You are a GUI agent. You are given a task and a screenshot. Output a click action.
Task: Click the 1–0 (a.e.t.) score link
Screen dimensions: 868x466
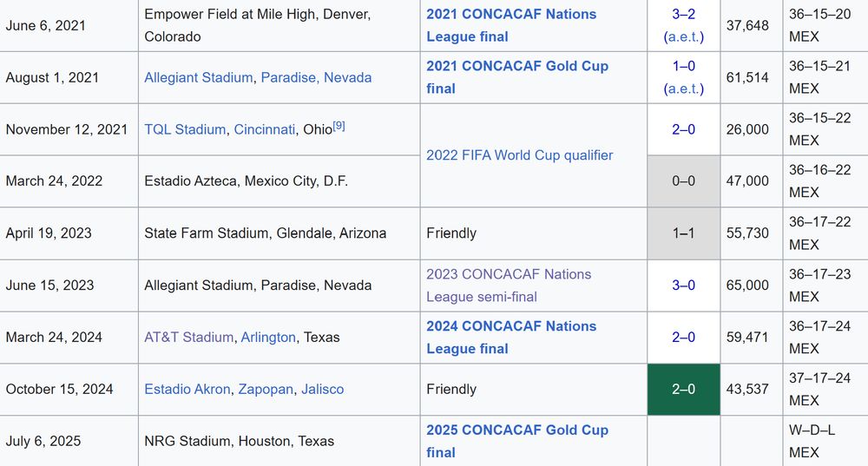tap(684, 77)
